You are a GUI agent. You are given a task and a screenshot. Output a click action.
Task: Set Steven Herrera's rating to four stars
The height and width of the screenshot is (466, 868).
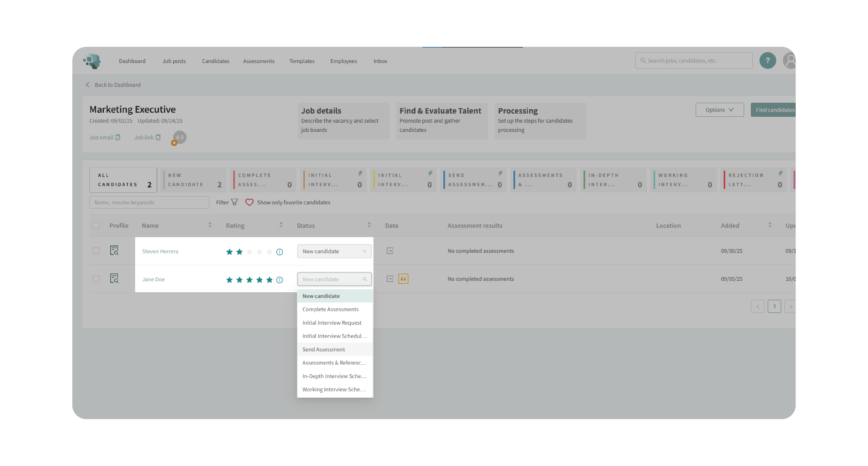259,252
